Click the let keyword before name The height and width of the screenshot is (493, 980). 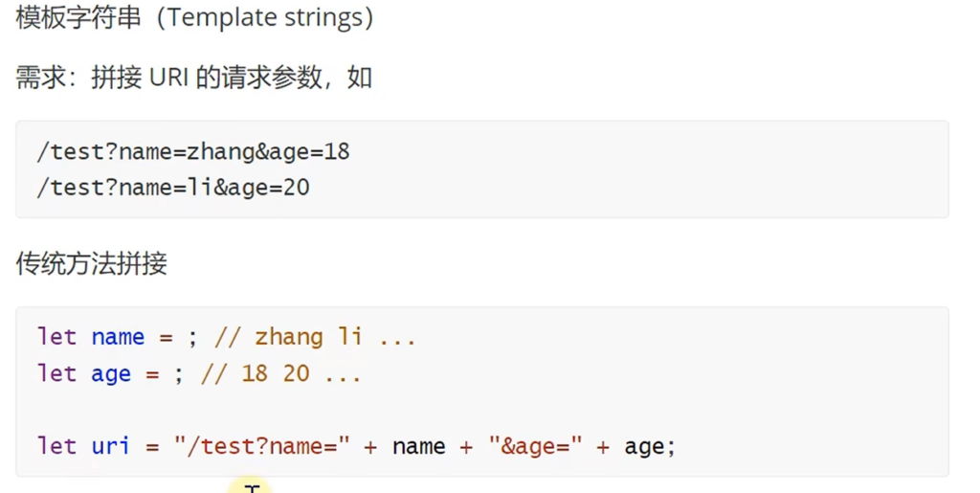coord(56,337)
